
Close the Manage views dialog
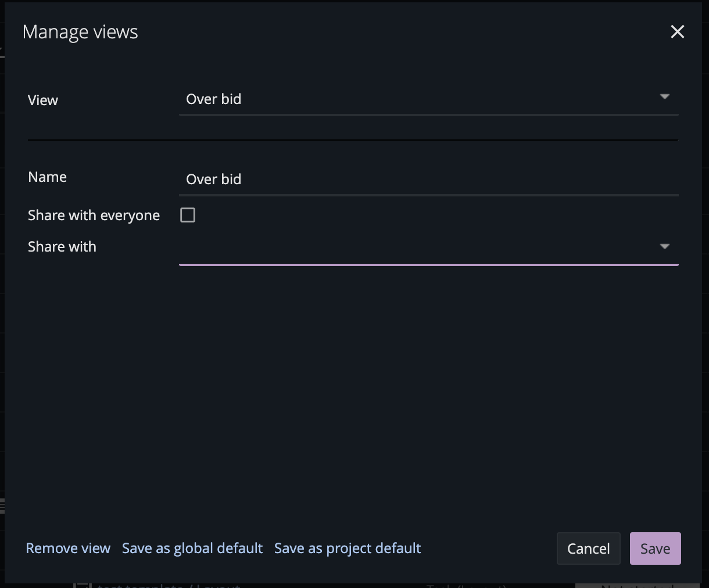[x=677, y=32]
